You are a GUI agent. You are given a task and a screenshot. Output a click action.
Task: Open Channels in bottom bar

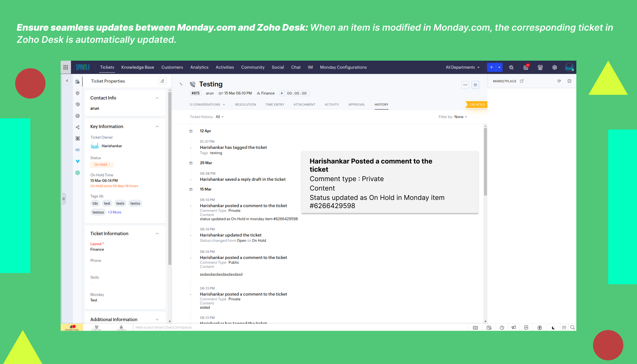[x=96, y=328]
